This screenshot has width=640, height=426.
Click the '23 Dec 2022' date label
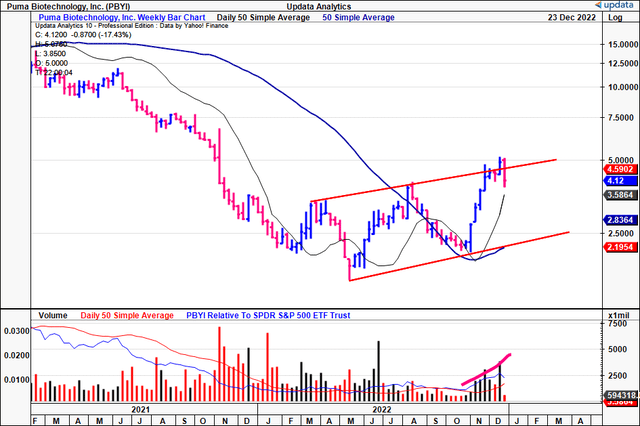point(572,18)
